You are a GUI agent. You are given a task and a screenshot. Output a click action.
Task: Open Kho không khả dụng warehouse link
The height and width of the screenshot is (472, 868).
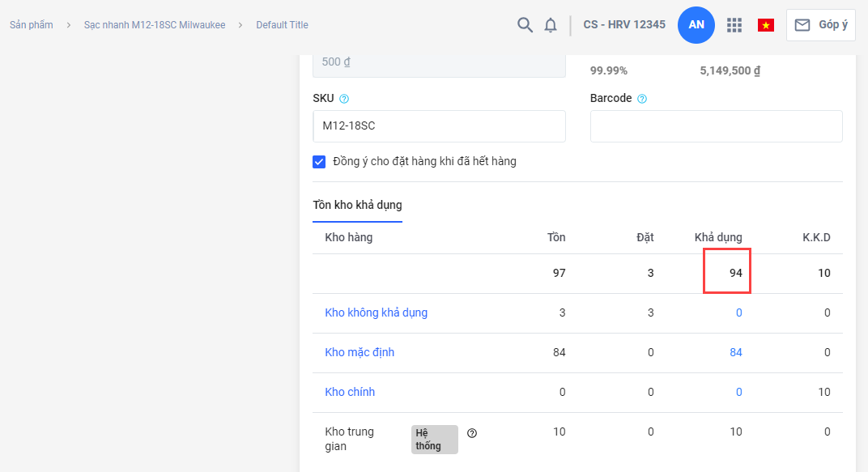[376, 313]
